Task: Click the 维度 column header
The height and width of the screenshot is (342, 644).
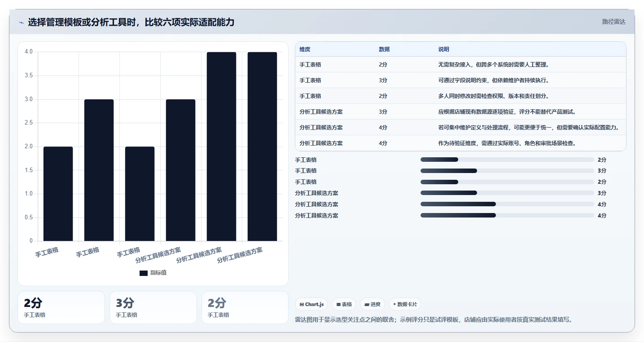Action: [x=305, y=49]
